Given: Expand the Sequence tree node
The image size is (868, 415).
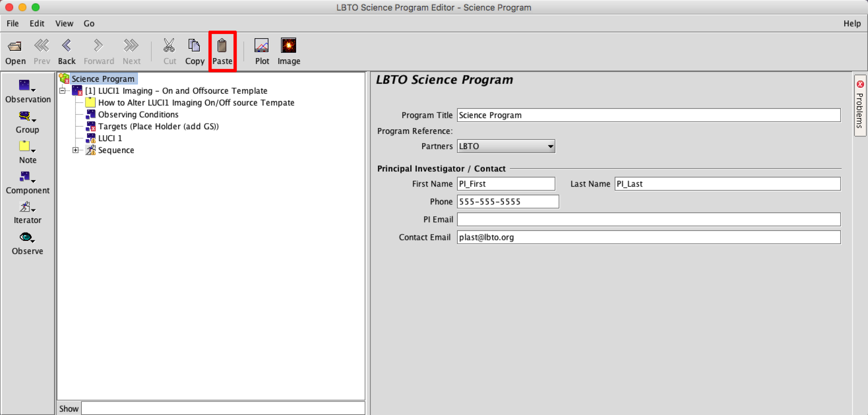Looking at the screenshot, I should point(75,150).
